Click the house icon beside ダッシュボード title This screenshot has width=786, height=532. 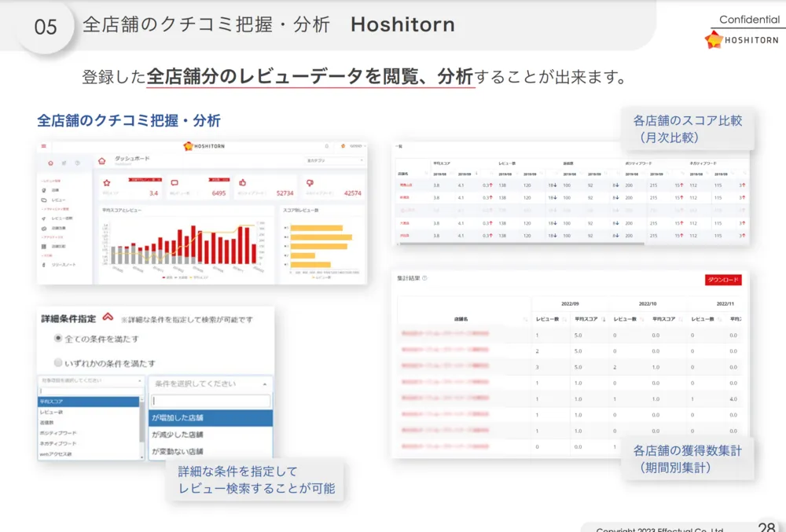102,161
